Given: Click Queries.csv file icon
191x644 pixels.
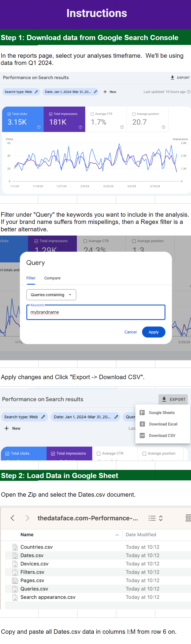Looking at the screenshot, I should point(15,589).
